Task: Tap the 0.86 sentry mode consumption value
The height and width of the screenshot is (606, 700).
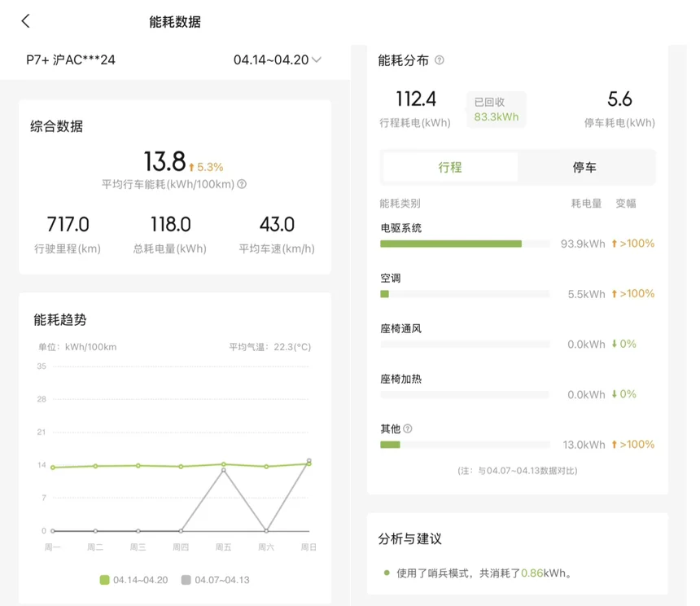Action: pos(532,573)
